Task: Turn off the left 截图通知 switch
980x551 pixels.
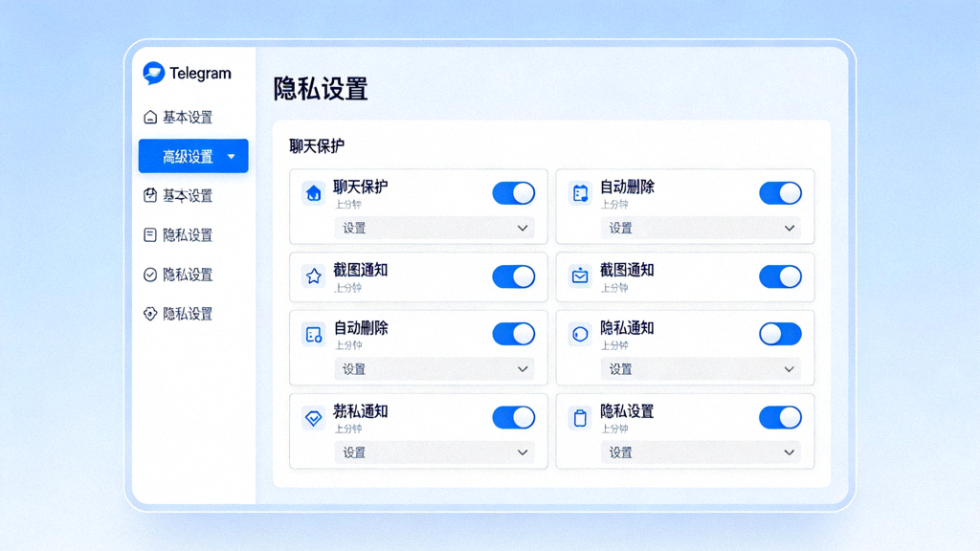Action: click(x=513, y=277)
